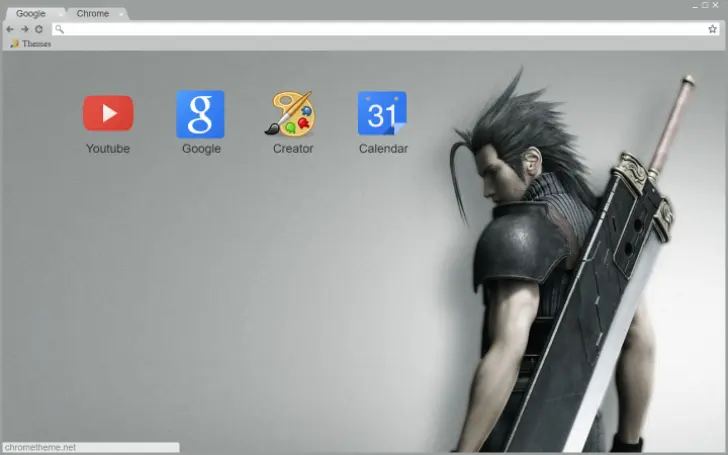Image resolution: width=728 pixels, height=455 pixels.
Task: Click the browser back arrow
Action: pyautogui.click(x=10, y=29)
